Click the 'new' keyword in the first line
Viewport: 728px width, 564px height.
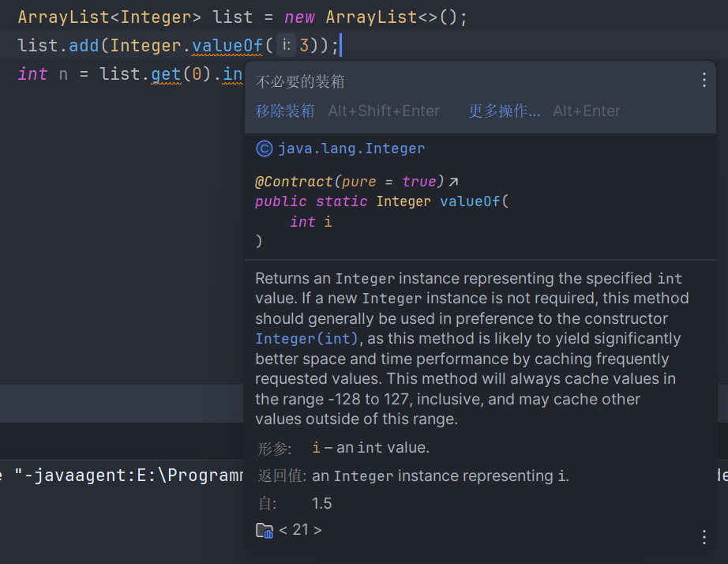tap(299, 17)
